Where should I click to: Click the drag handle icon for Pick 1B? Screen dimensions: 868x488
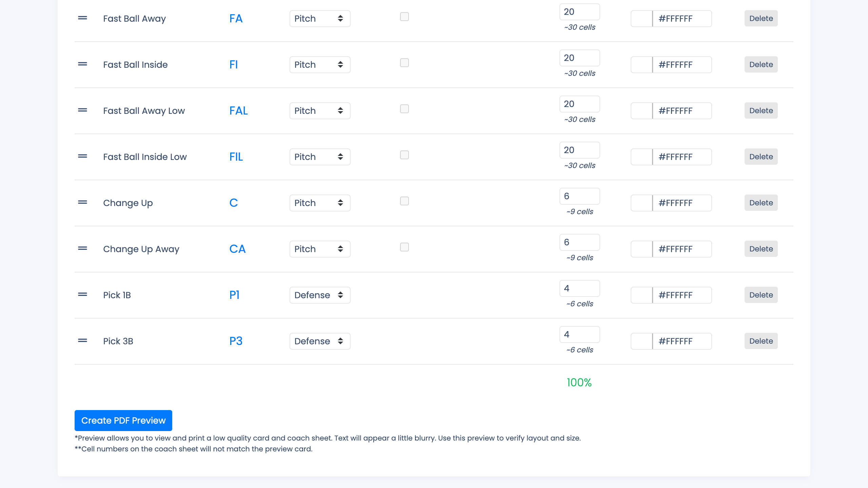[82, 294]
